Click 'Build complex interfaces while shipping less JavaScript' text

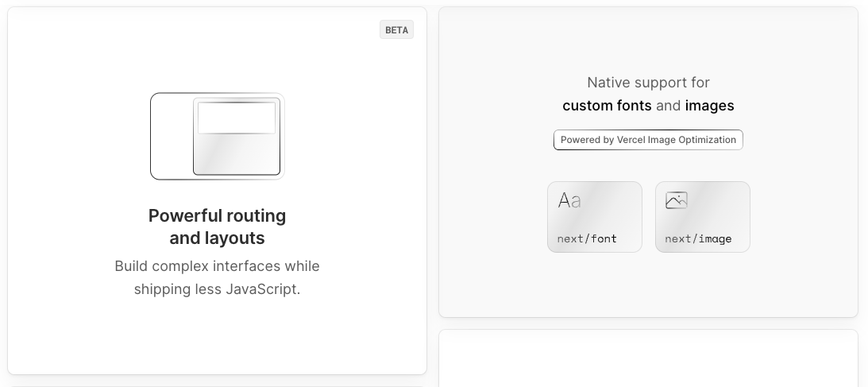tap(217, 277)
